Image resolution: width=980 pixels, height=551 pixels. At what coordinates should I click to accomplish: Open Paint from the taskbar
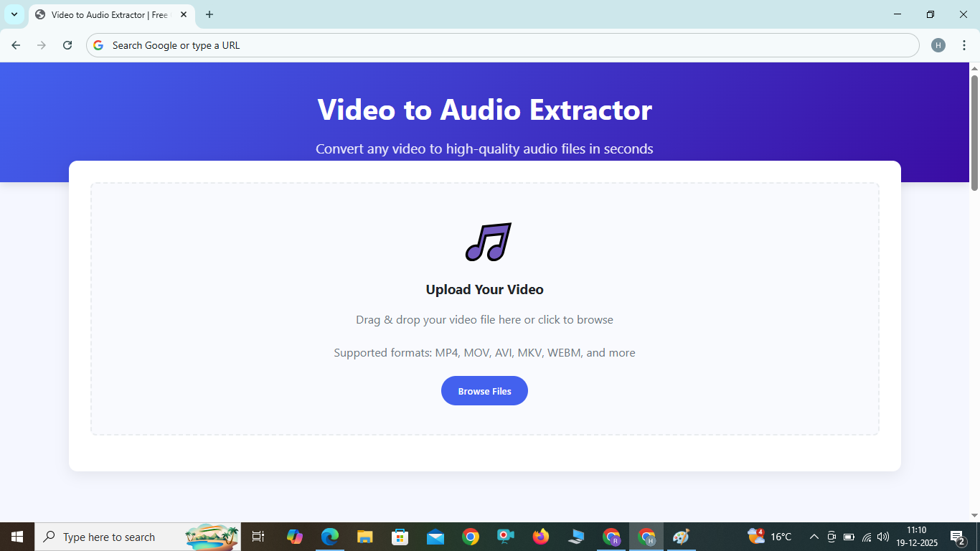(679, 537)
